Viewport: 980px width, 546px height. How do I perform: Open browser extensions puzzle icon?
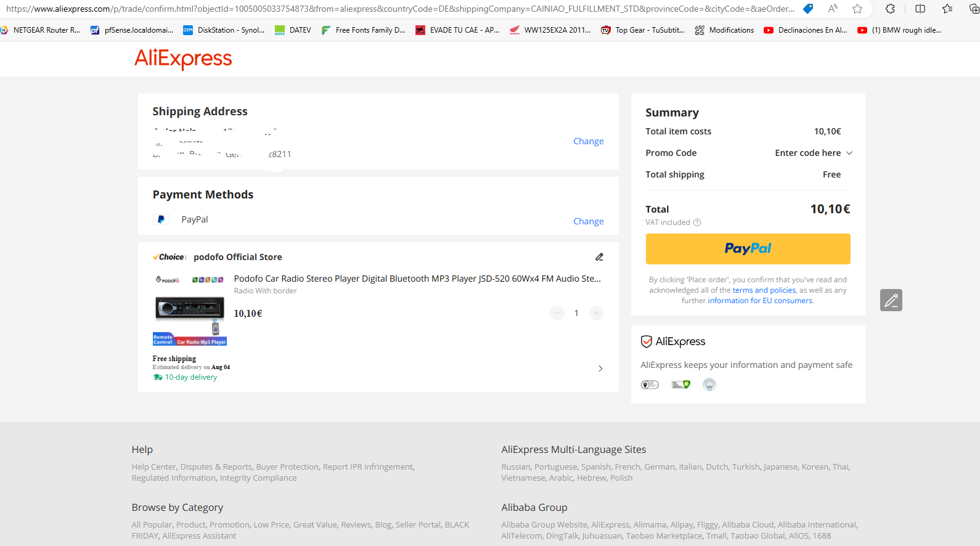(890, 9)
